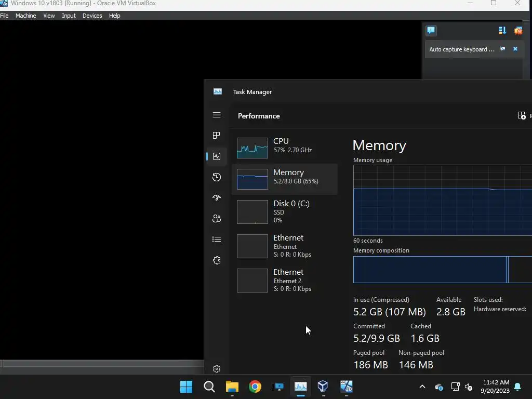The image size is (532, 399).
Task: Open the VirtualBox File menu
Action: point(4,16)
